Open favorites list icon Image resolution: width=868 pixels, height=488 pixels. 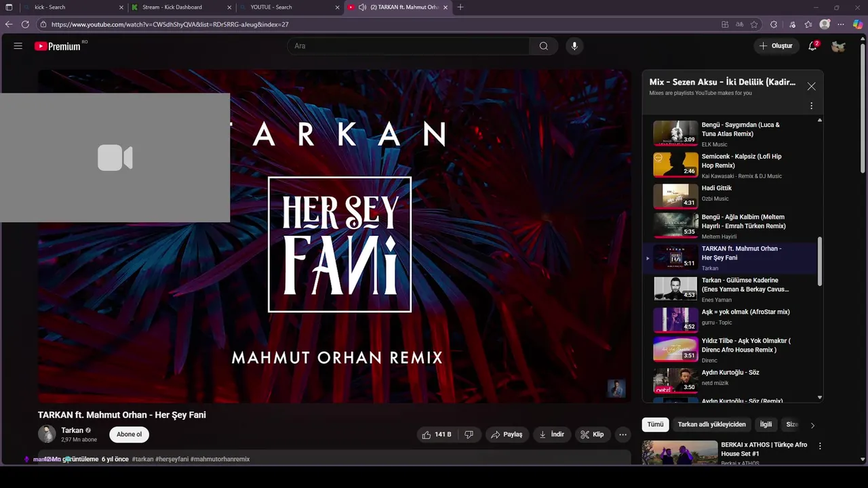(x=808, y=24)
